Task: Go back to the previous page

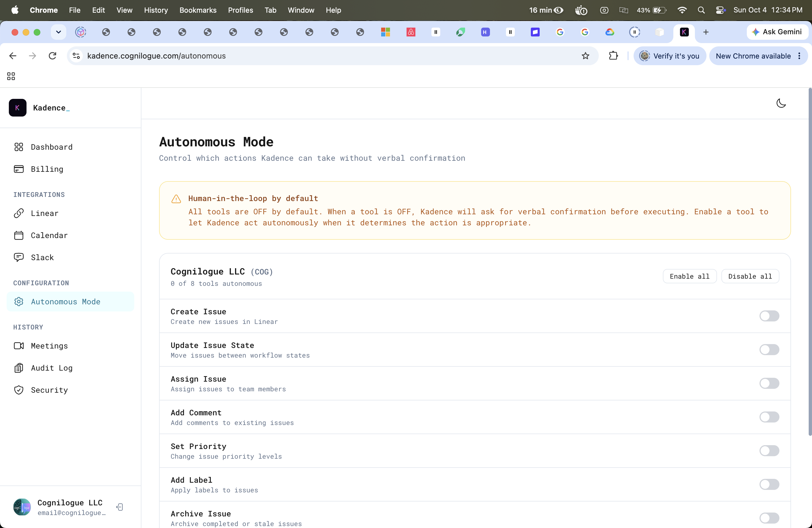Action: point(13,56)
